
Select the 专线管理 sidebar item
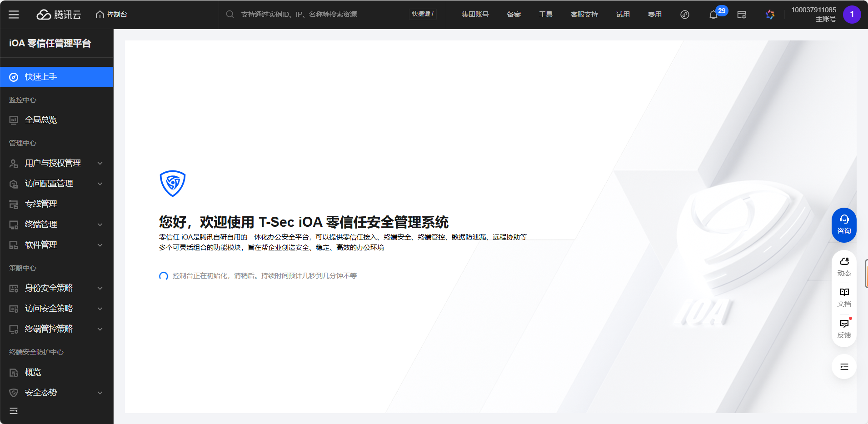tap(40, 204)
